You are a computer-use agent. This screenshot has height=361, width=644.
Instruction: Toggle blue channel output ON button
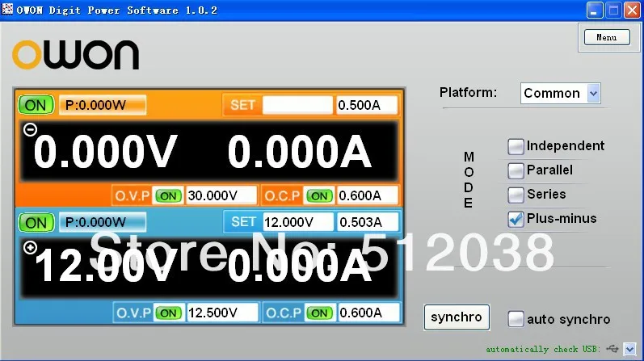(x=36, y=223)
